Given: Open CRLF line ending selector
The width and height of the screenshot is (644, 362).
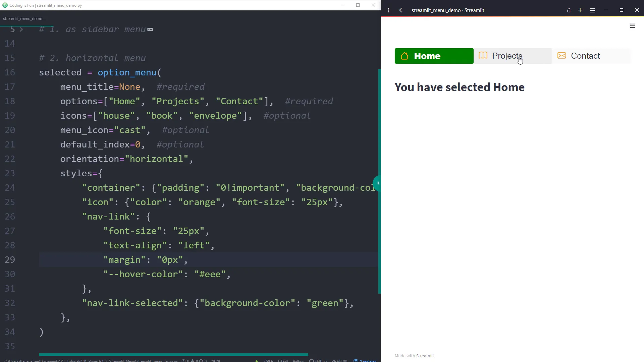Looking at the screenshot, I should coord(268,361).
